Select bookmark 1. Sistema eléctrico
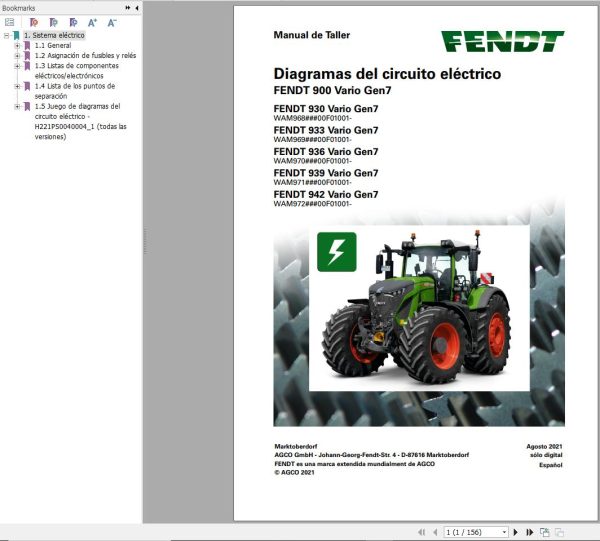 click(54, 35)
